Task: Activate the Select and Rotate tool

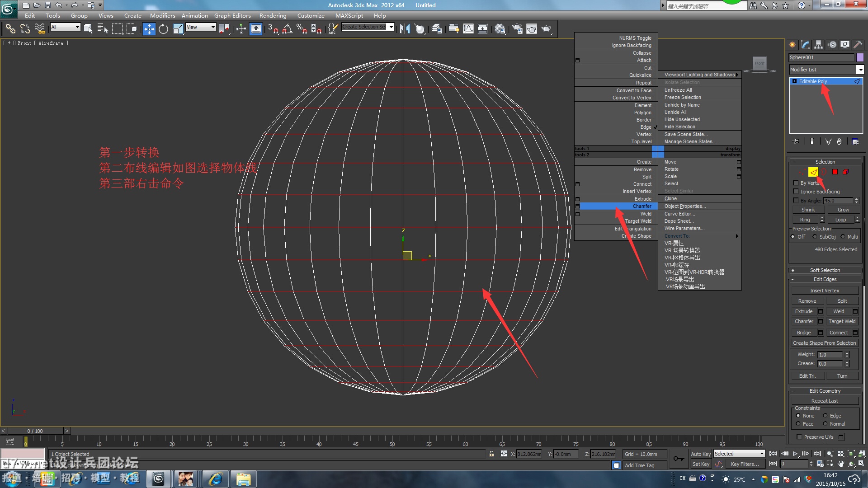Action: click(163, 29)
